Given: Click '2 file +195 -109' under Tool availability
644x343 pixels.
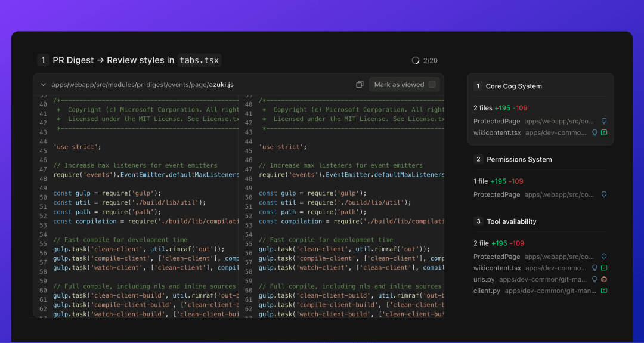Looking at the screenshot, I should point(499,243).
